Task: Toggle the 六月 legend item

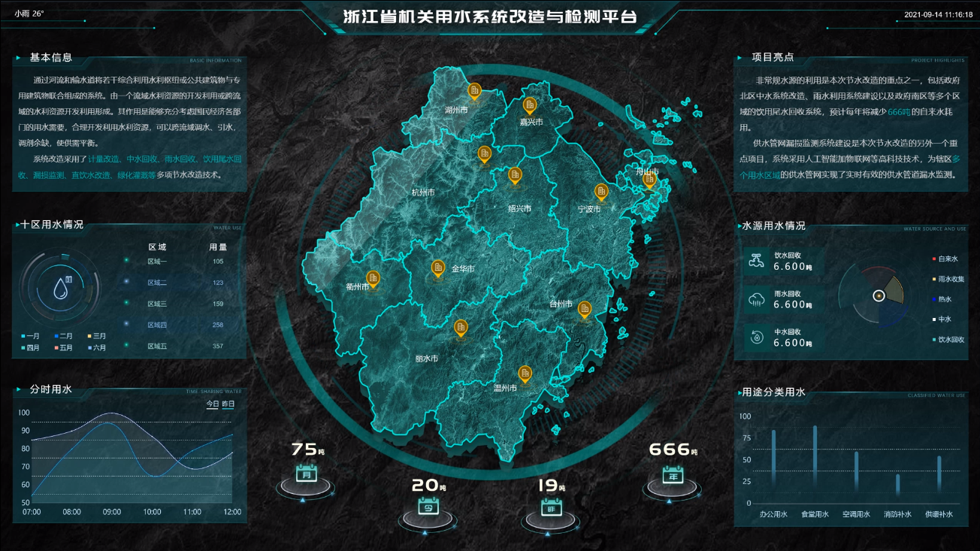Action: tap(96, 348)
